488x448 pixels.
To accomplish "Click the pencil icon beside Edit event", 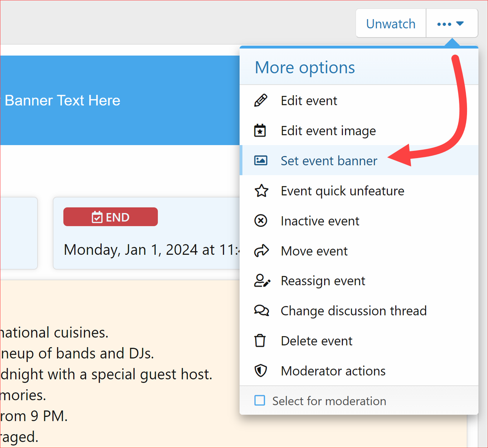I will pyautogui.click(x=261, y=100).
